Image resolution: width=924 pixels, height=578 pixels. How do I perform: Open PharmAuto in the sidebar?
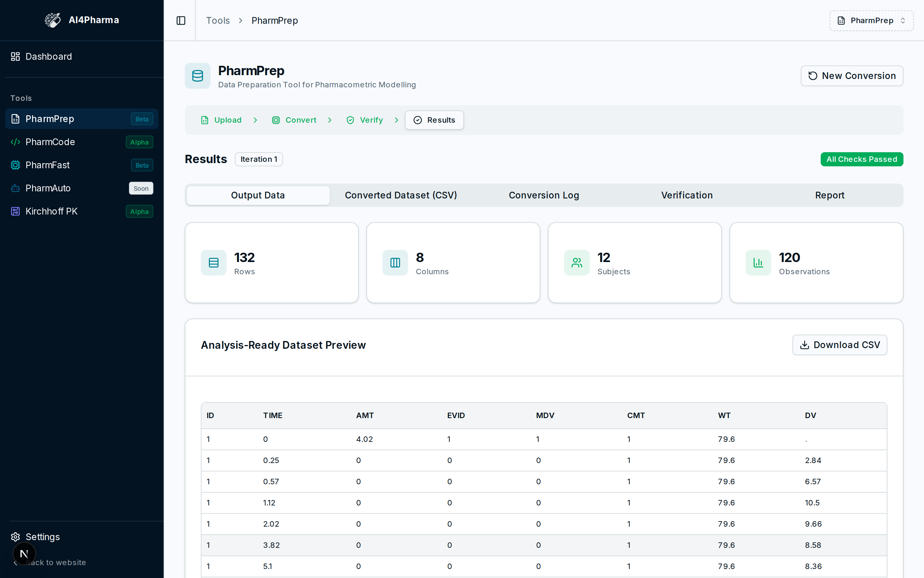(82, 188)
